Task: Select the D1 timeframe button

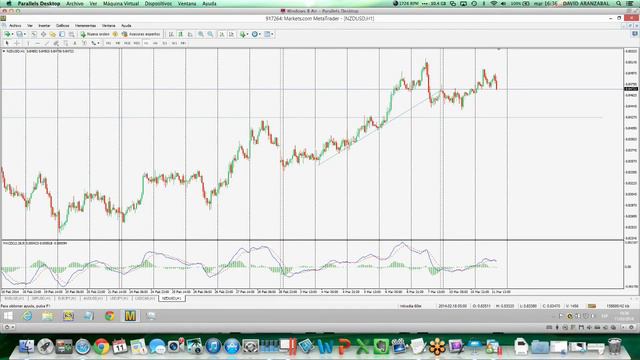Action: [164, 43]
